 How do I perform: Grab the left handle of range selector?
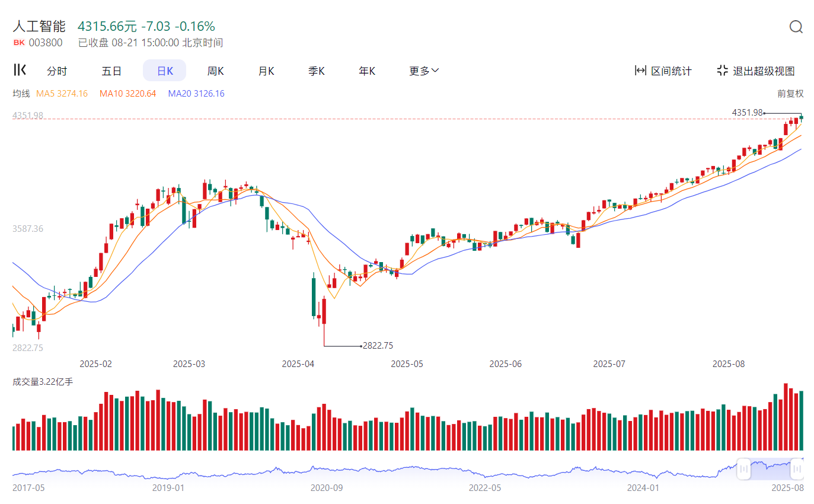743,468
